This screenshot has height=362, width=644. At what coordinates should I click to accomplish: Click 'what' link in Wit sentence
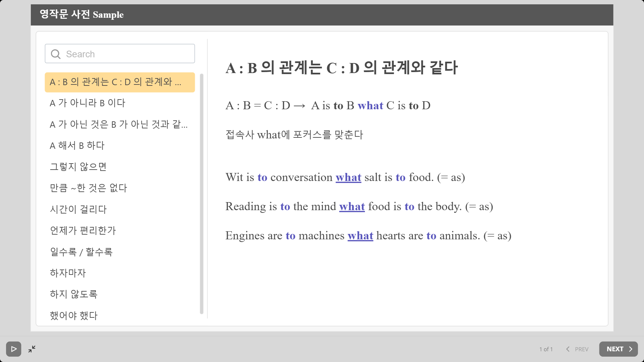(348, 177)
